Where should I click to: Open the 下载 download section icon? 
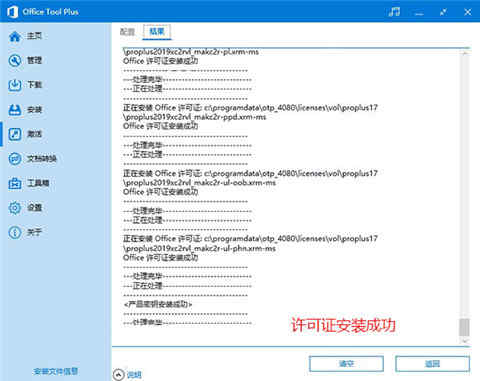(x=15, y=85)
